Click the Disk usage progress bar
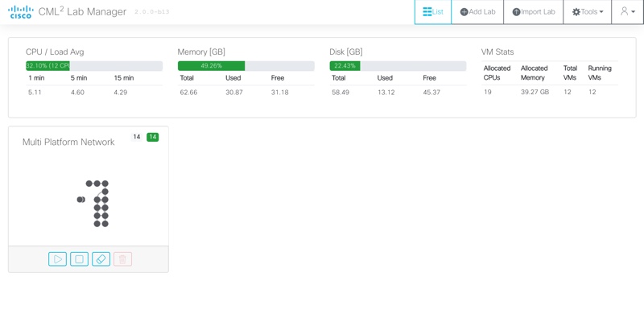Image resolution: width=644 pixels, height=335 pixels. pyautogui.click(x=398, y=66)
